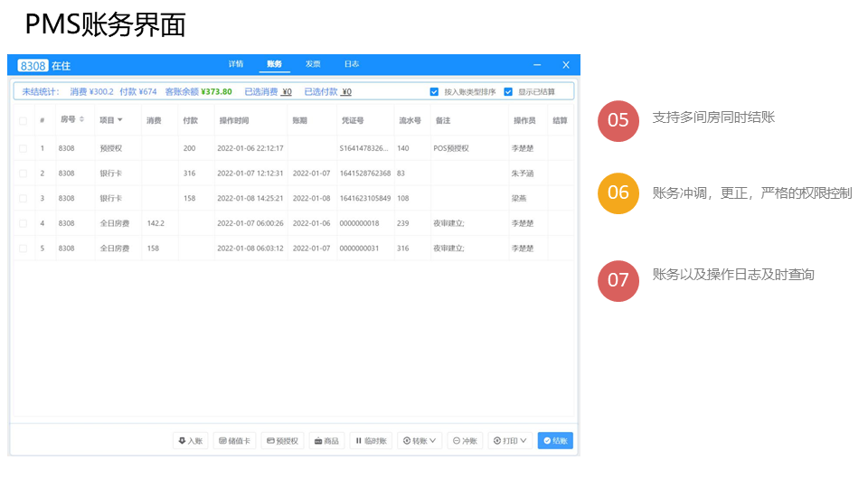Select the cell 2022-01-06 22:12:17
The height and width of the screenshot is (488, 868).
point(250,148)
